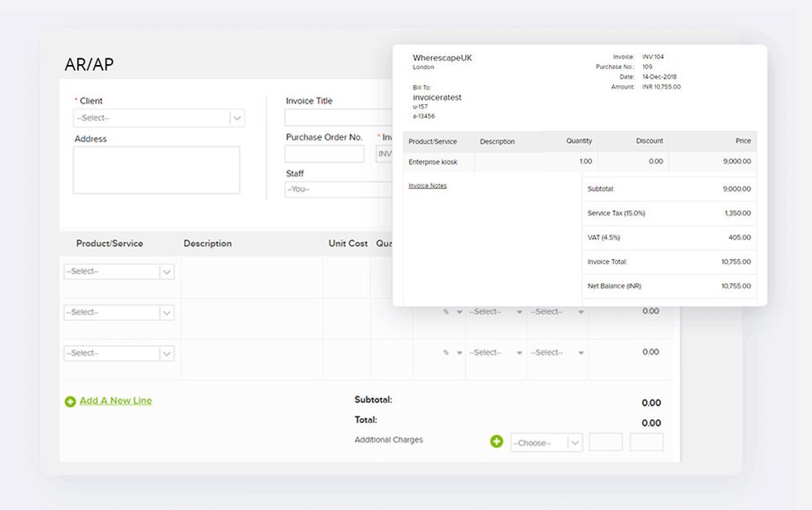Click the VAT (4.5%) row label
Screen dimensions: 812x510
tap(604, 238)
